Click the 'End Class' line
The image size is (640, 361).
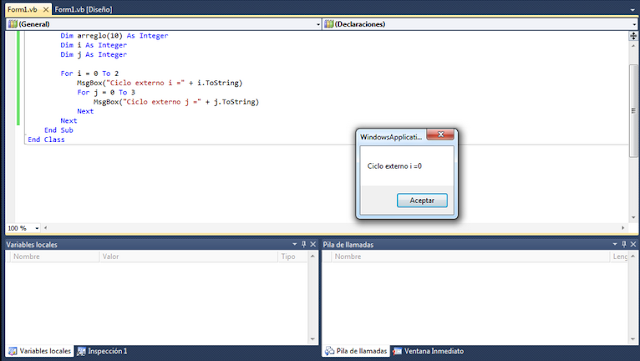tap(46, 140)
